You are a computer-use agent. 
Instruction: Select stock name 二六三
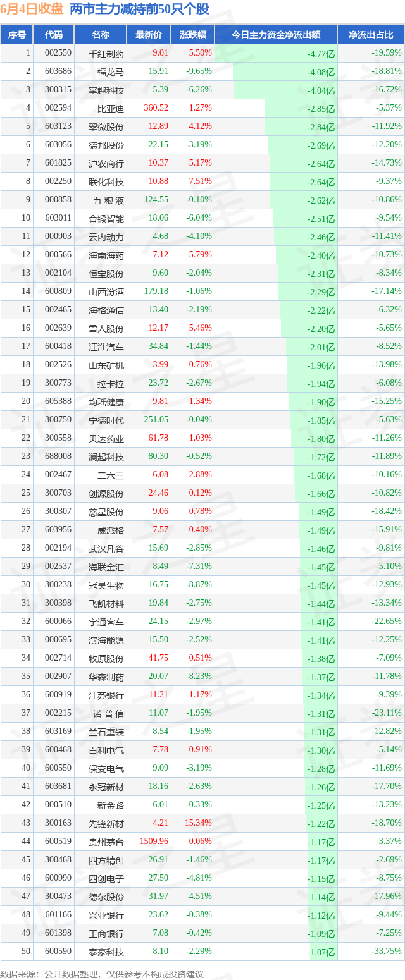point(111,475)
